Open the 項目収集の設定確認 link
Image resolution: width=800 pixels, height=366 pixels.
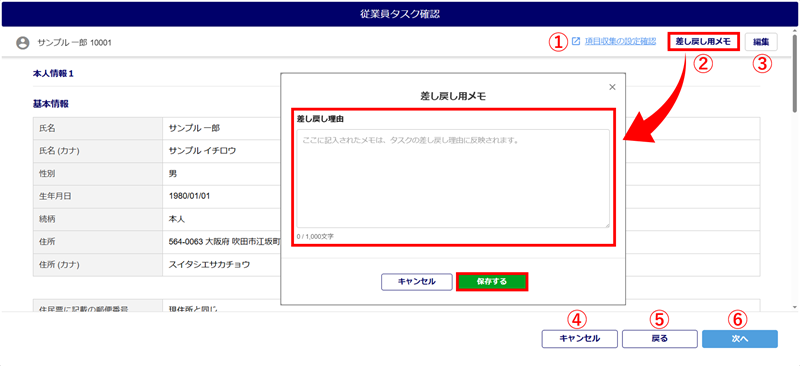point(620,42)
